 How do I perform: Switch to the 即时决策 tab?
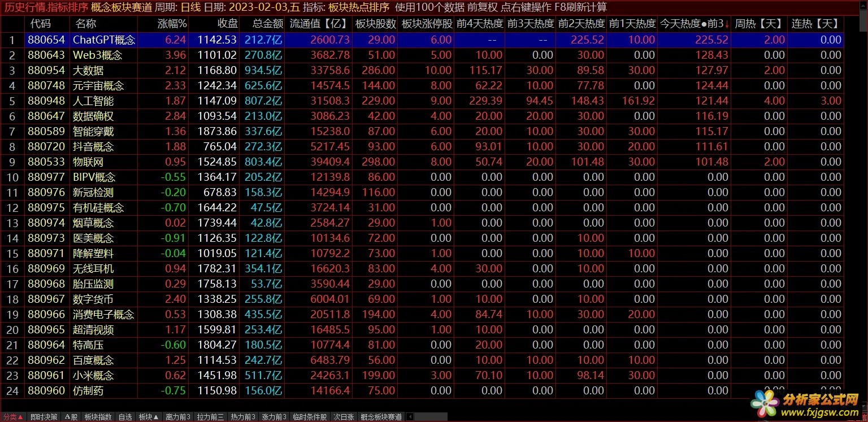click(x=44, y=417)
